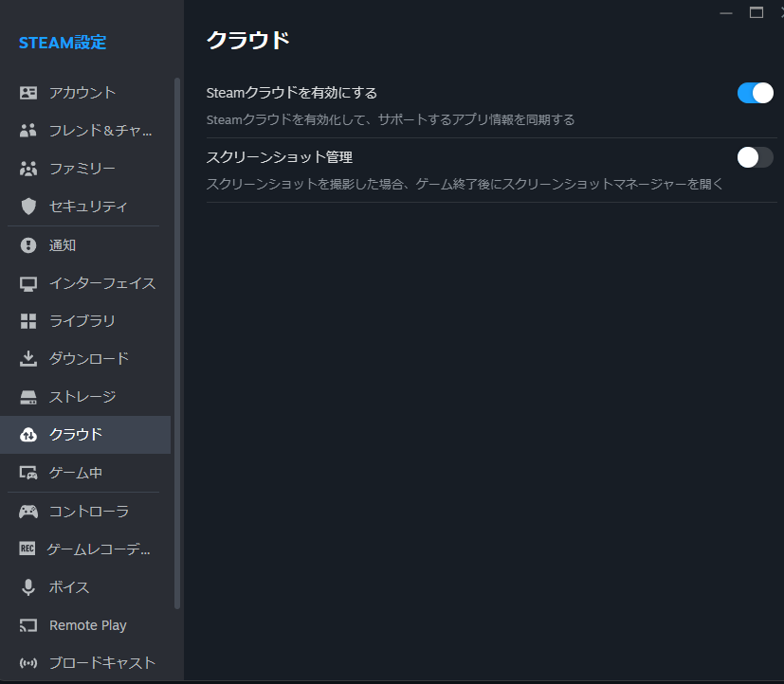Click the Downloads arrow icon
The image size is (784, 684).
(28, 359)
